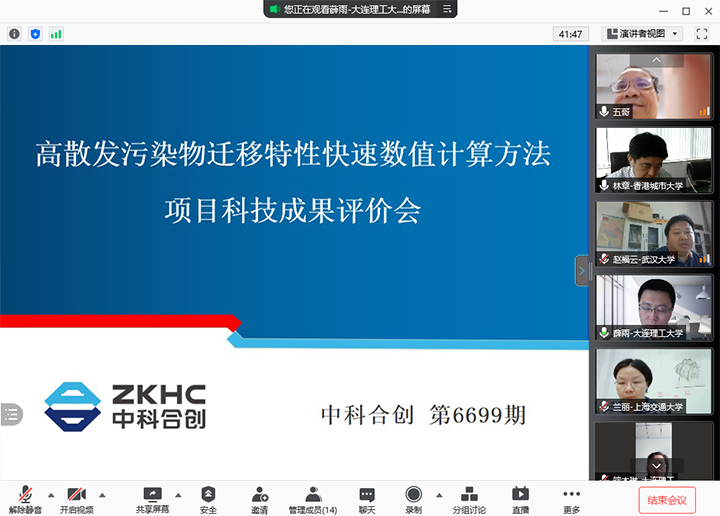
Task: Unmute microphone with 解除静音
Action: point(25,499)
